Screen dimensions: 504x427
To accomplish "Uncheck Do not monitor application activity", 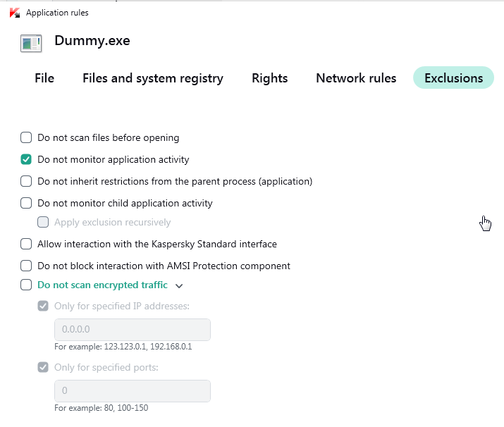I will point(26,159).
